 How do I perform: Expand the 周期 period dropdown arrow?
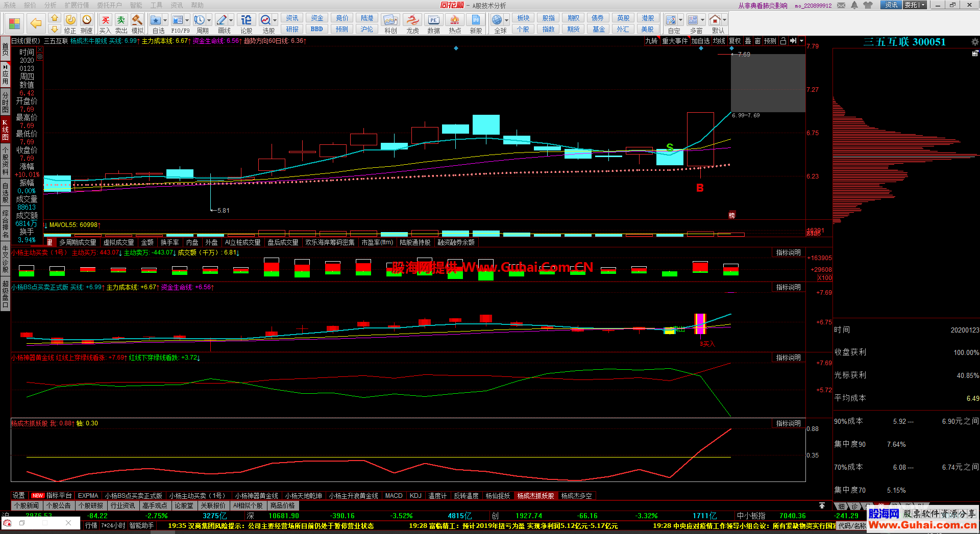[209, 20]
